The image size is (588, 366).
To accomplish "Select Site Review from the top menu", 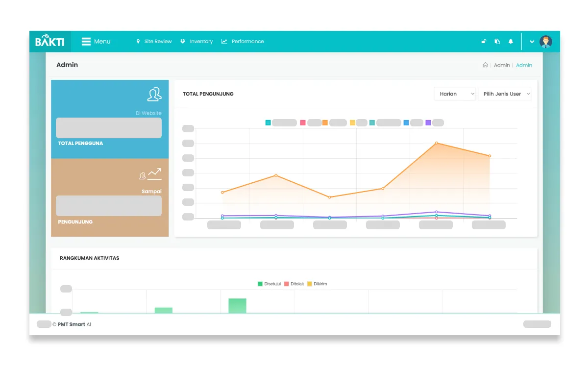I will point(158,41).
